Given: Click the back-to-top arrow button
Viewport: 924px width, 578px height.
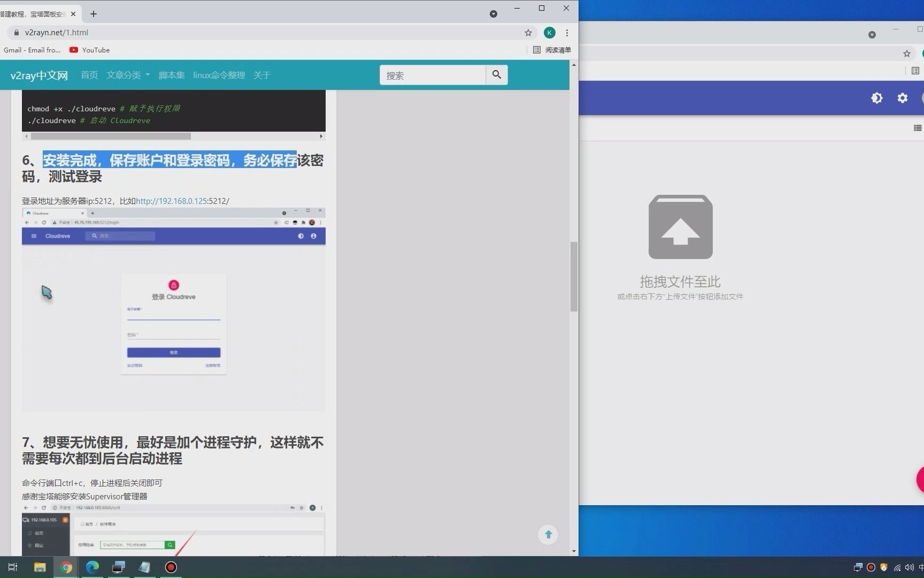Looking at the screenshot, I should (x=548, y=534).
